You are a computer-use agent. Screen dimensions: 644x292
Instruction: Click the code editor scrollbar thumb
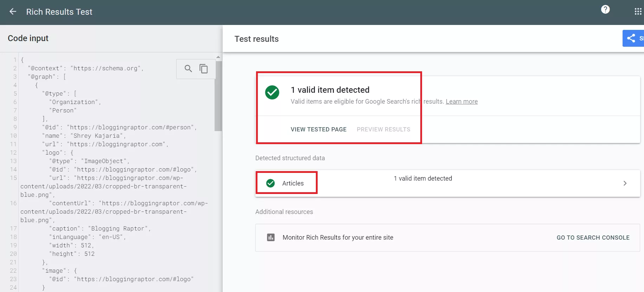click(218, 96)
